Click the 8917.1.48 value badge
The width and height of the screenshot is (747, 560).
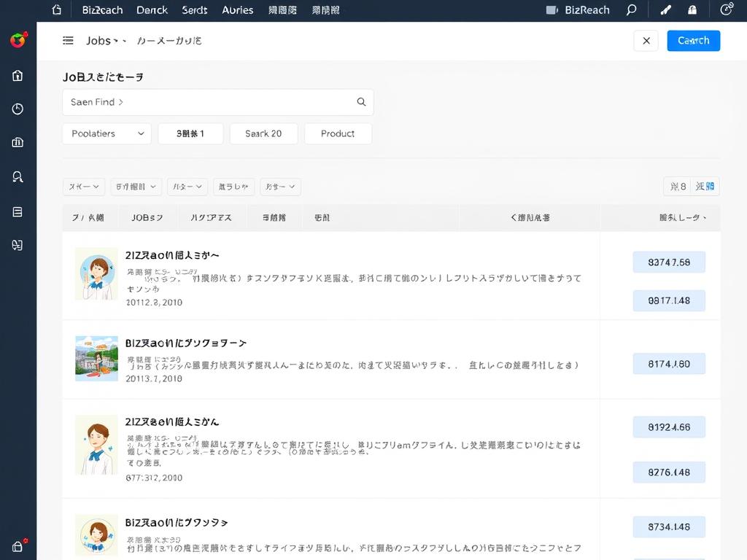click(669, 300)
